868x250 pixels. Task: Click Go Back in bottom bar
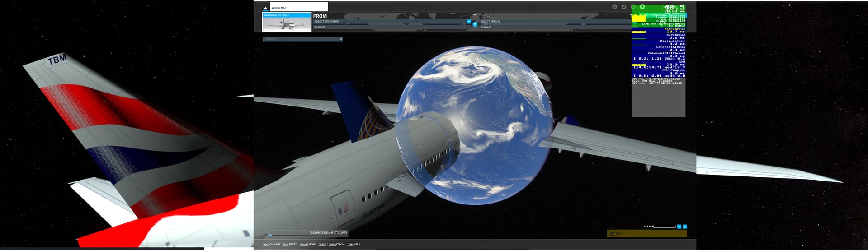coord(272,245)
